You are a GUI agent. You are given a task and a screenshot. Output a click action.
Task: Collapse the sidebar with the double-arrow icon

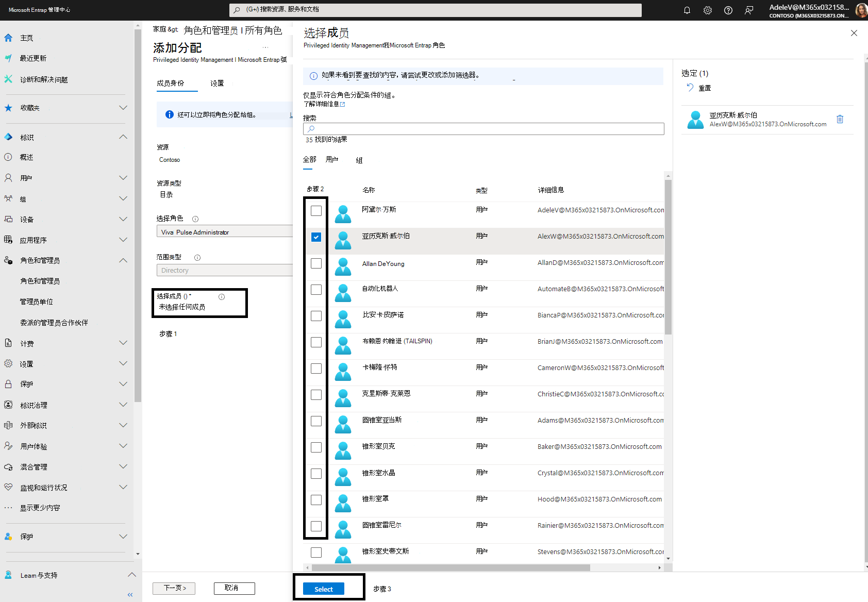point(130,594)
